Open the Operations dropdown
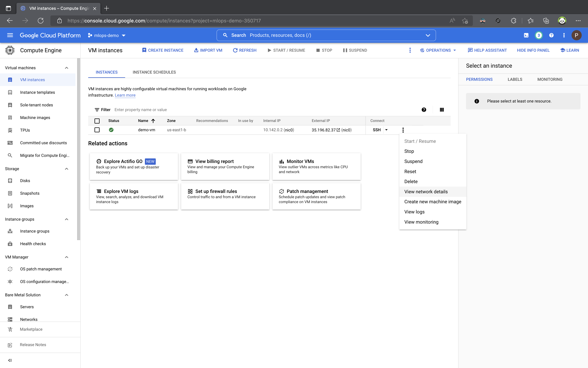Screen dimensions: 588x368 tap(438, 50)
